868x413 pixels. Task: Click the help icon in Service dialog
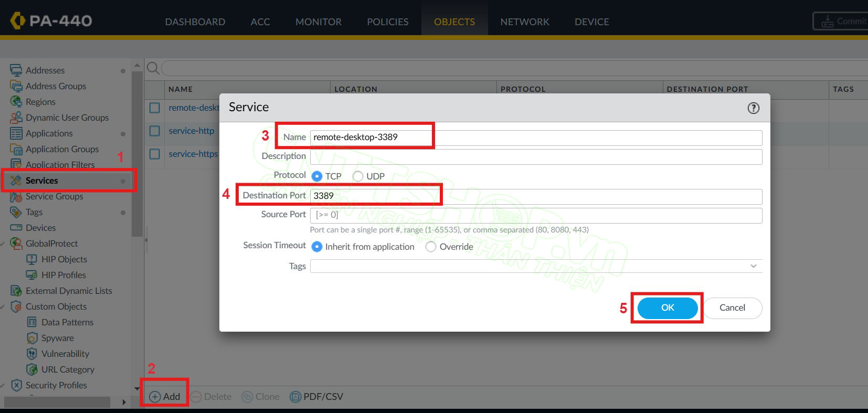pos(753,108)
